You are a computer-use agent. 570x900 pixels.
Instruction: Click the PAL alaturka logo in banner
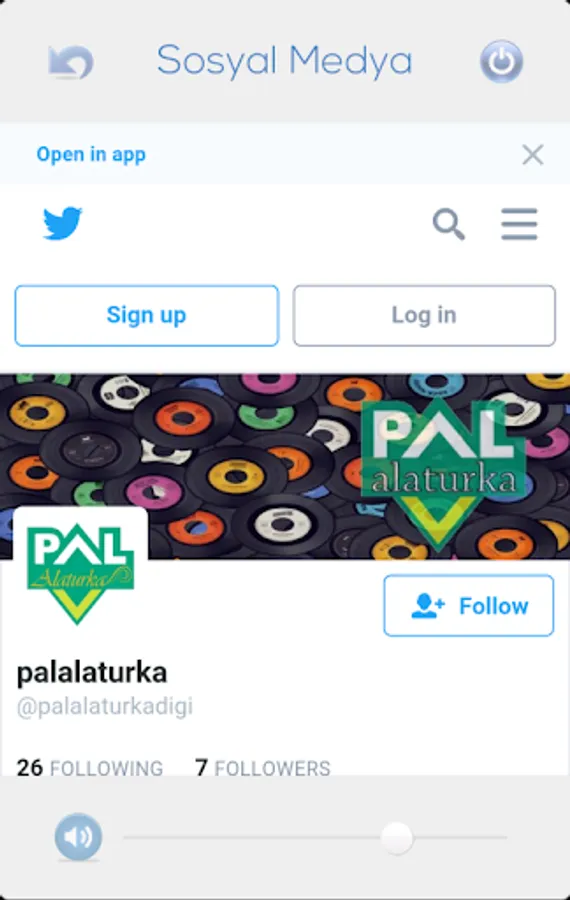[442, 472]
